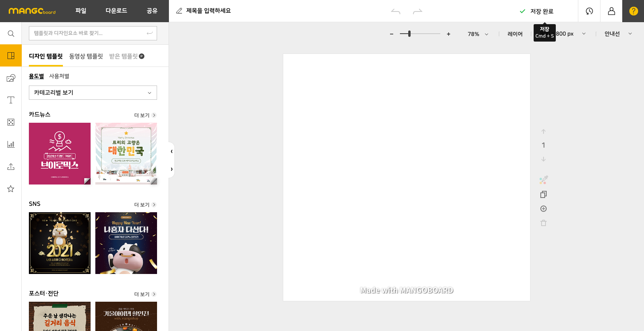
Task: Select the Text tool icon
Action: tap(11, 100)
